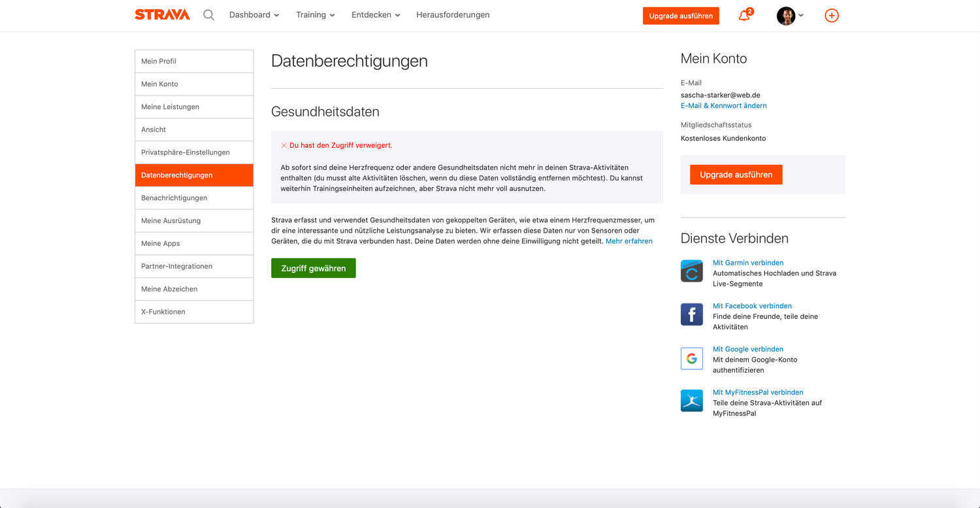Click Mit Facebook verbinden link

[x=752, y=306]
